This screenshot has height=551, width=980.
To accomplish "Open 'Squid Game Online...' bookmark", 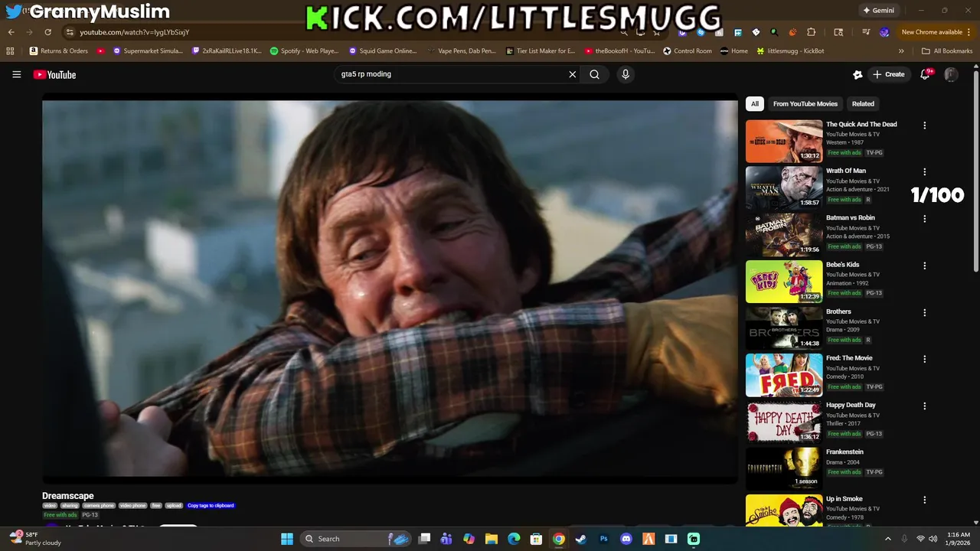I will (383, 51).
